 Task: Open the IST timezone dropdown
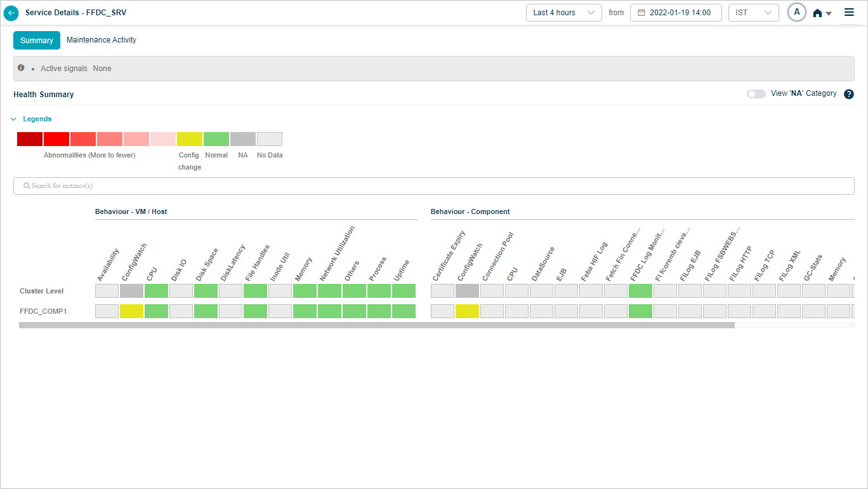pos(753,13)
